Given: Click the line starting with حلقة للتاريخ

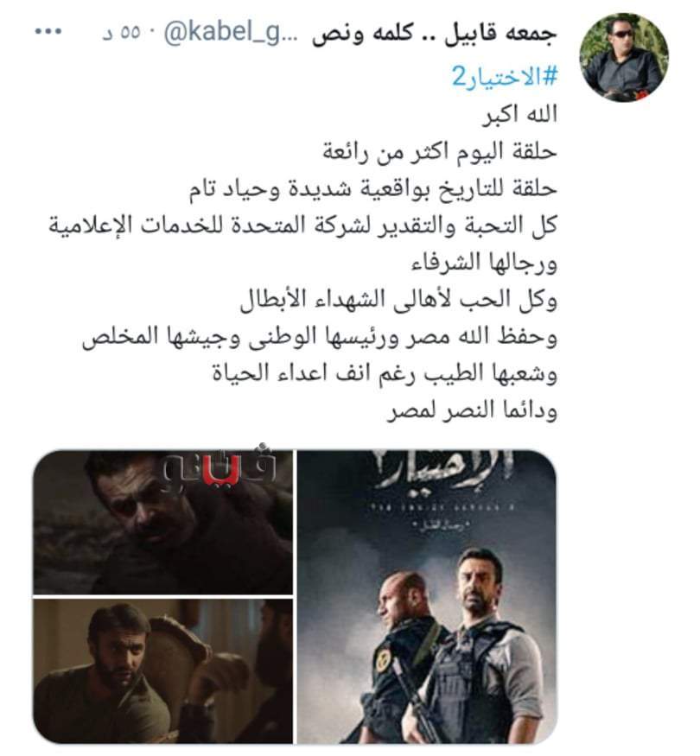Looking at the screenshot, I should click(x=373, y=188).
